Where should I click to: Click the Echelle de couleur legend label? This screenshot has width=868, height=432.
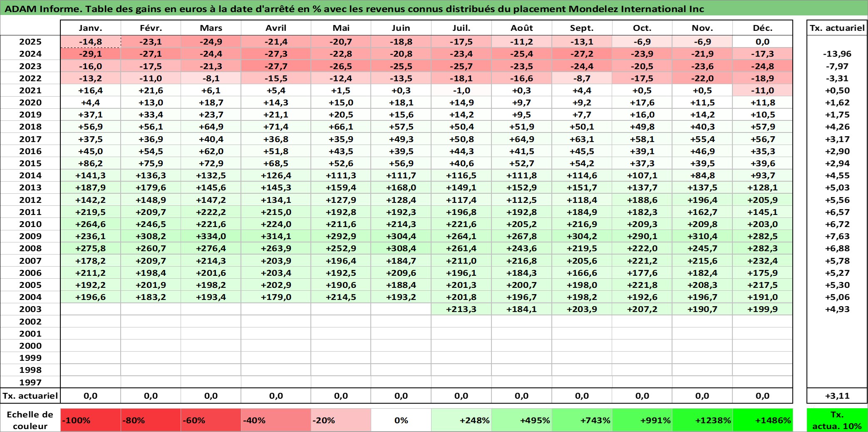[30, 420]
